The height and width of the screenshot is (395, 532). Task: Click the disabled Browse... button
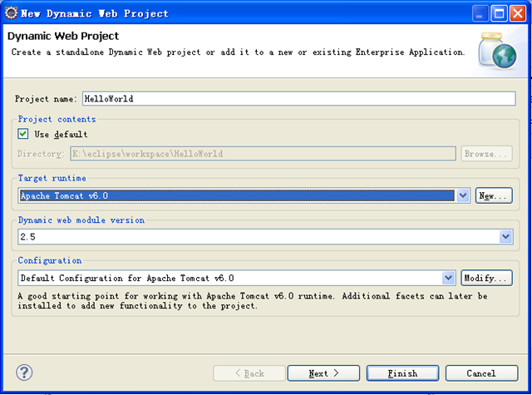(x=486, y=154)
